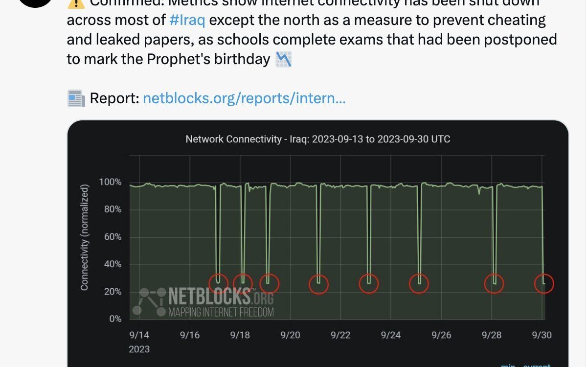
Task: Click the NetBlocks logo watermark in chart
Action: 203,302
